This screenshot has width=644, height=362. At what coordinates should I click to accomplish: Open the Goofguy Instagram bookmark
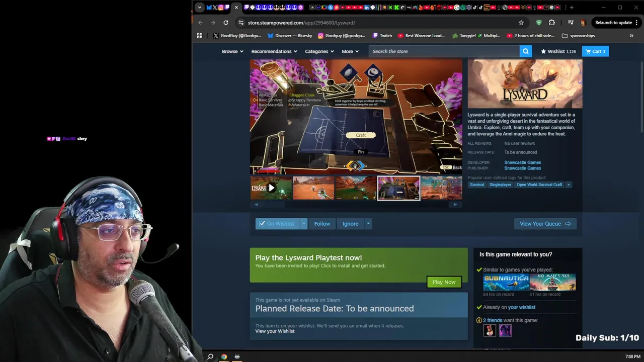tap(341, 36)
